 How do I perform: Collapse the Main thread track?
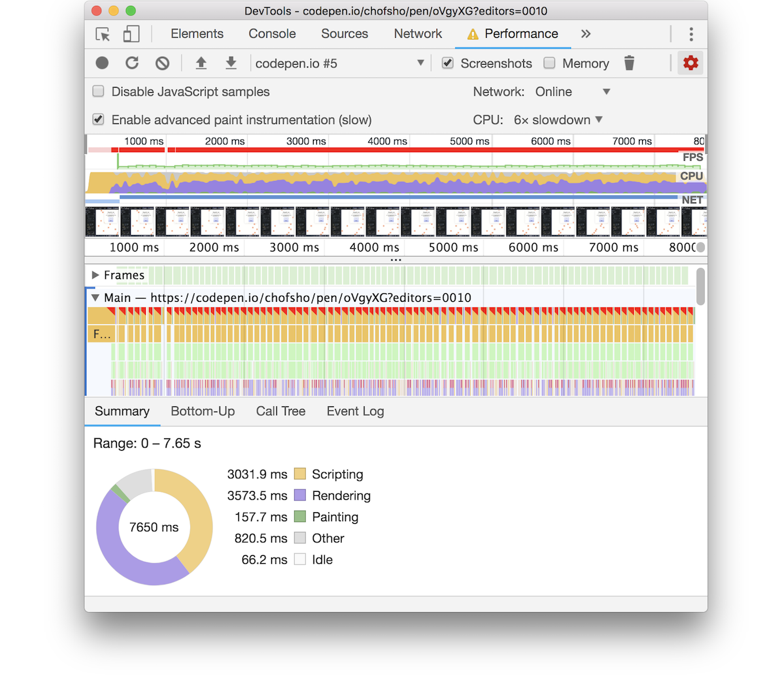click(x=95, y=297)
